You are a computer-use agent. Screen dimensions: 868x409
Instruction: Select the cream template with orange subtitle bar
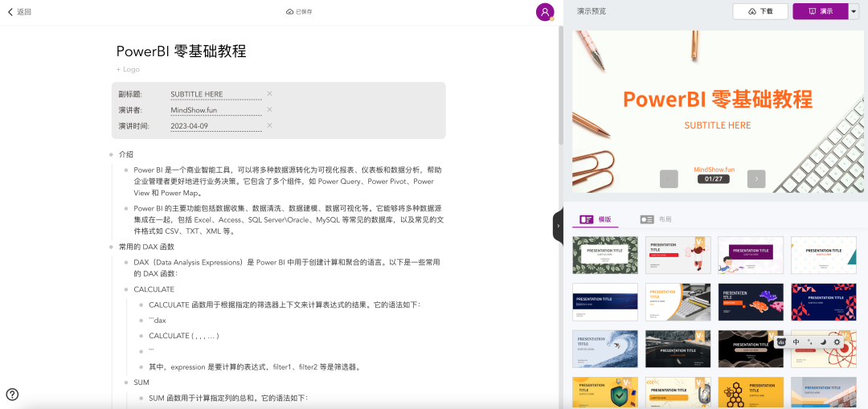point(678,393)
